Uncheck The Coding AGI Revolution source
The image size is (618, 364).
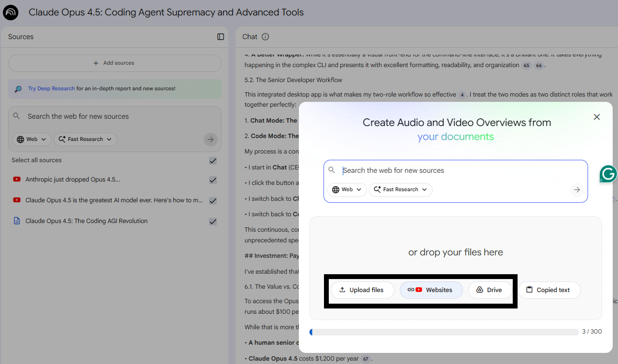213,222
